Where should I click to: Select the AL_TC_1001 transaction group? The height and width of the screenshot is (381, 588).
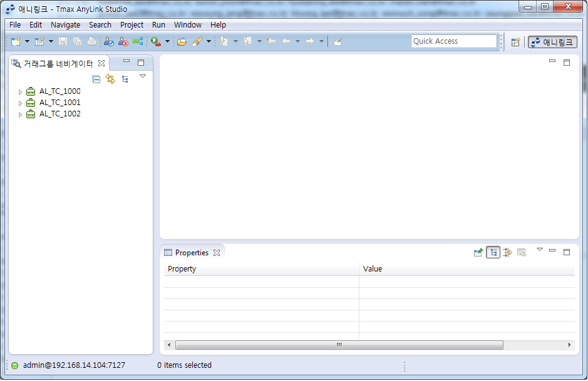point(59,103)
